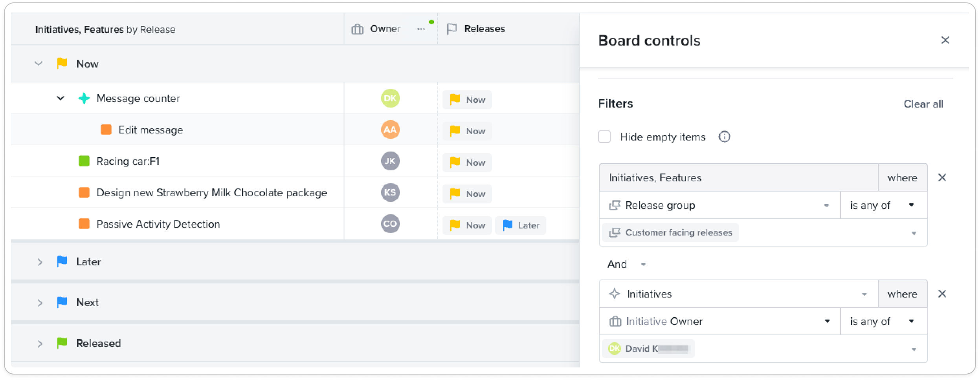
Task: Click the orange status square for Edit message
Action: tap(106, 130)
